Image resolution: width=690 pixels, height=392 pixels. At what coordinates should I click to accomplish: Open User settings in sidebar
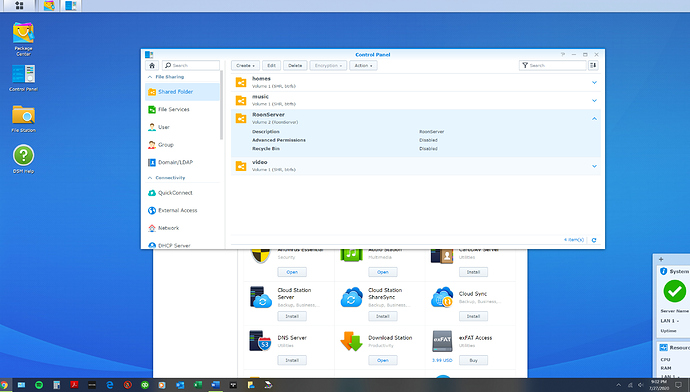[x=182, y=127]
